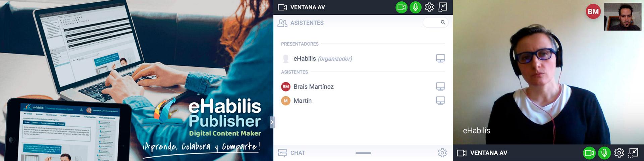This screenshot has width=644, height=161.
Task: Open the CHAT panel header
Action: (x=297, y=153)
